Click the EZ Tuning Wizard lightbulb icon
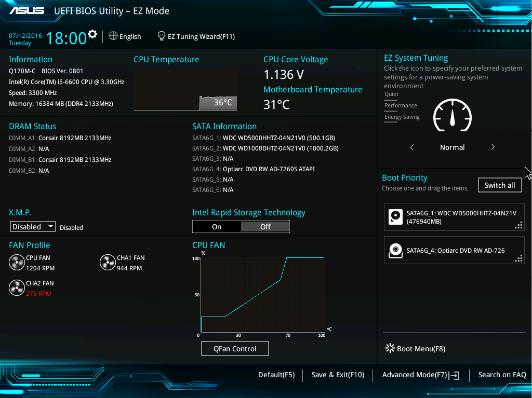Screen dimensions: 532x398 click(x=162, y=36)
